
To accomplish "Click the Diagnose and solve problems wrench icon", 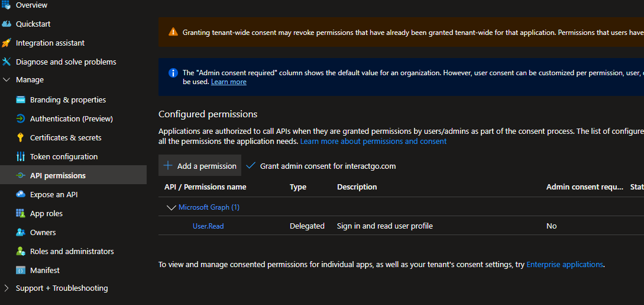I will tap(6, 62).
